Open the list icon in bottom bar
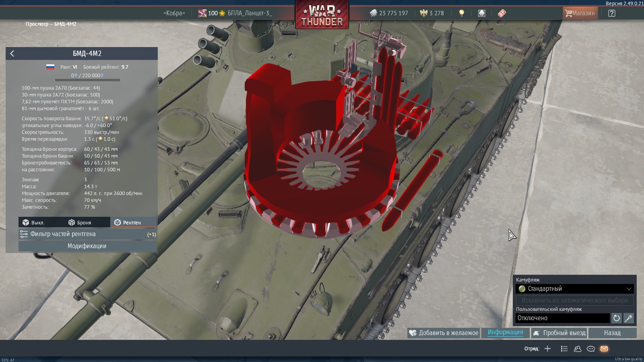The image size is (644, 362). (564, 349)
